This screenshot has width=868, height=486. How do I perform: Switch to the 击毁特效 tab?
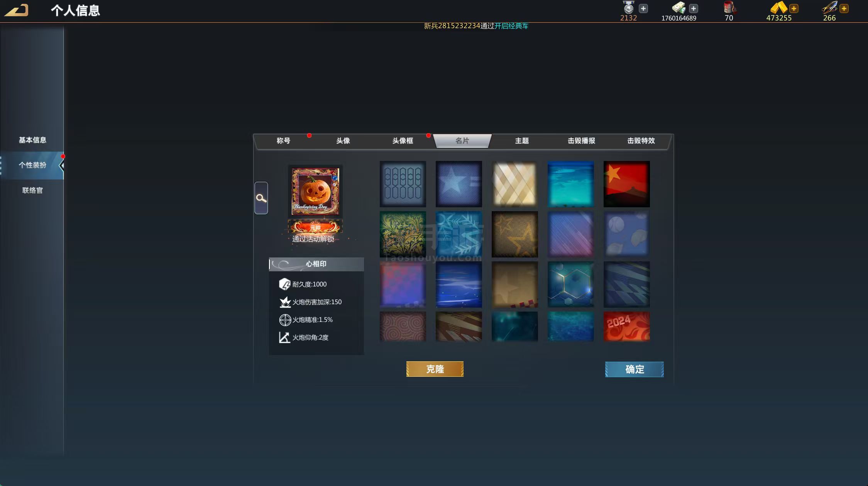(x=641, y=141)
